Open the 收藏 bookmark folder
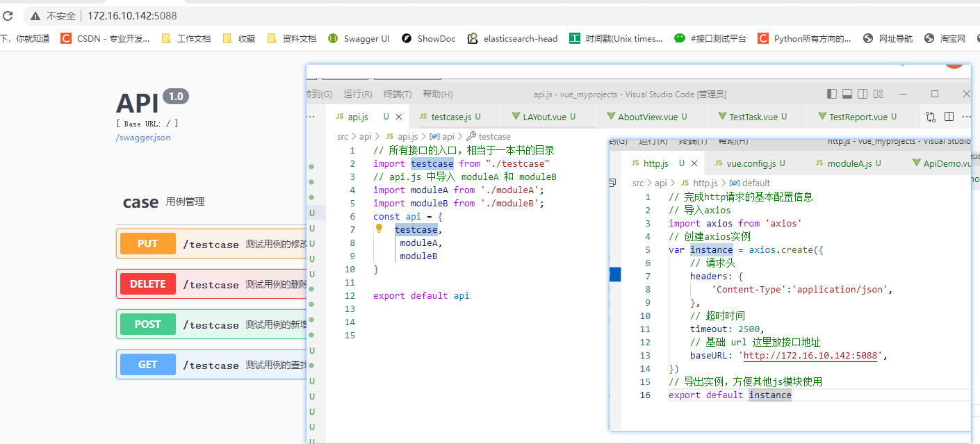Screen dimensions: 980x444 [x=239, y=39]
